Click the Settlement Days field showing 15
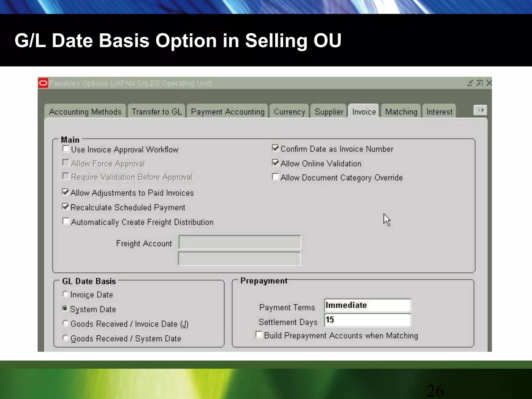This screenshot has width=532, height=399. click(x=368, y=320)
